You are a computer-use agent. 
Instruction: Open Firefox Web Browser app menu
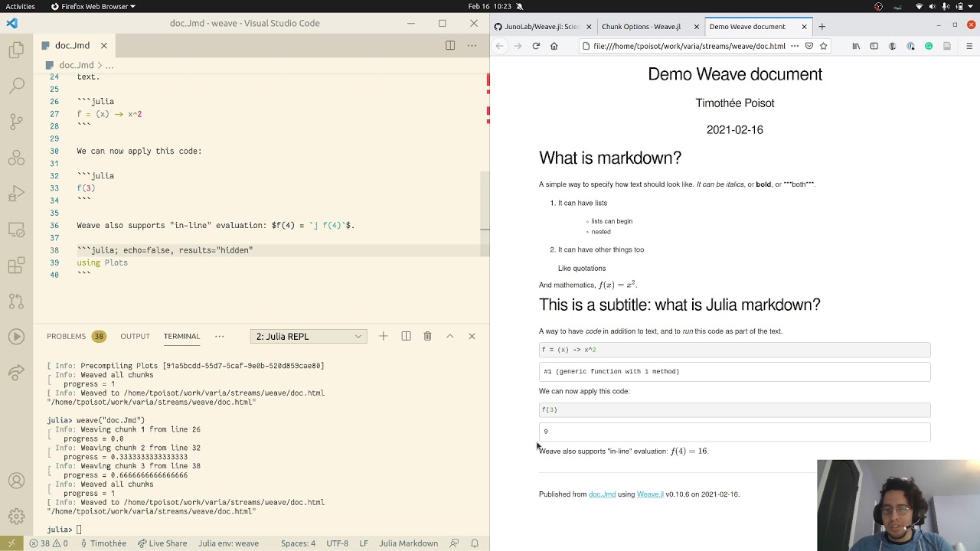point(93,6)
